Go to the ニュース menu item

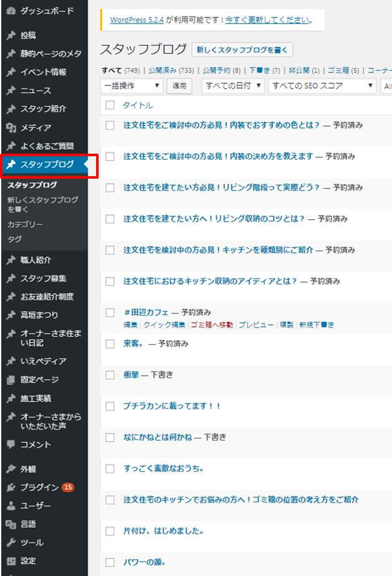[36, 91]
